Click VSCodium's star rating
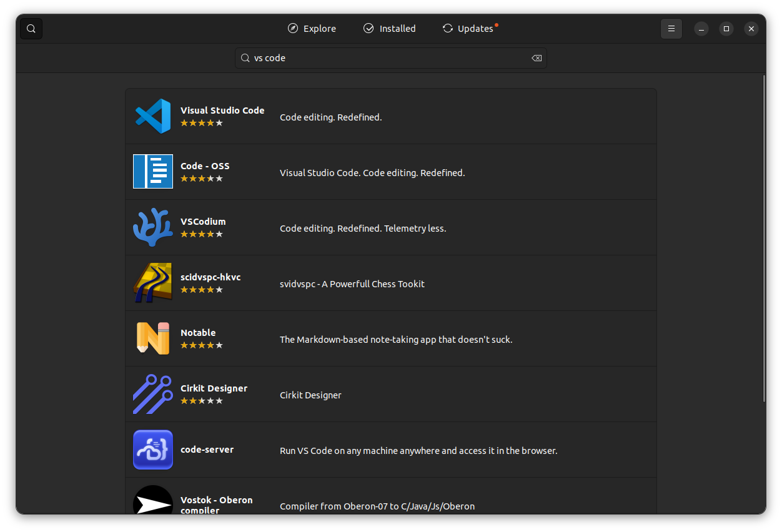Viewport: 782px width, 532px height. [x=201, y=234]
